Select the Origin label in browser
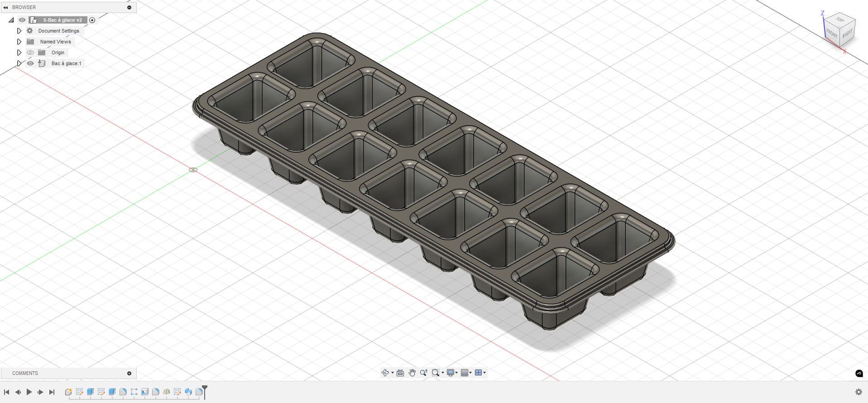The height and width of the screenshot is (403, 868). point(58,52)
